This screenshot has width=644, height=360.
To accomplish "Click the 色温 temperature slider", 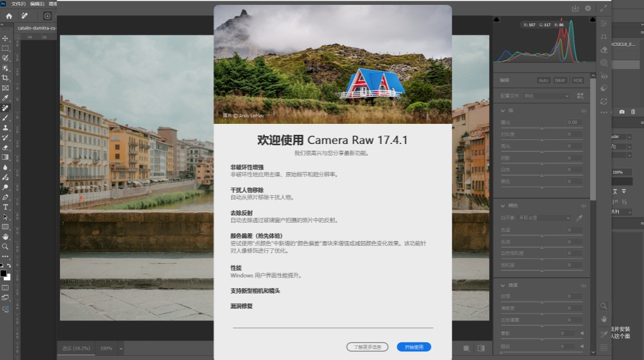I will 542,236.
